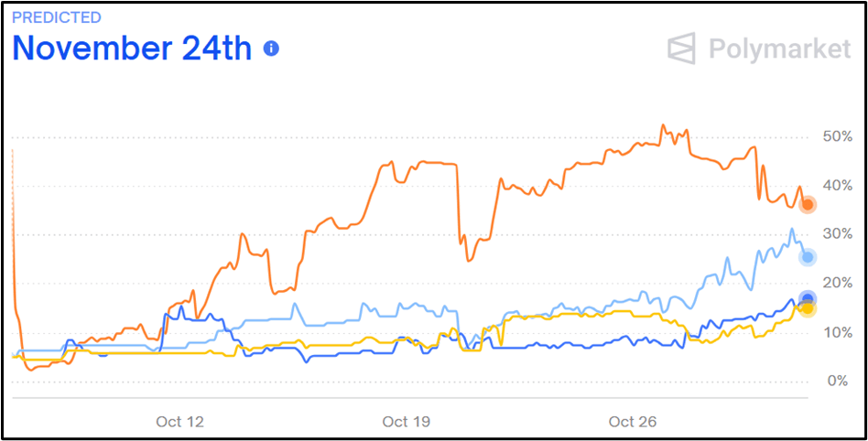Click the info icon beside November 24th
868x441 pixels.
pos(271,48)
